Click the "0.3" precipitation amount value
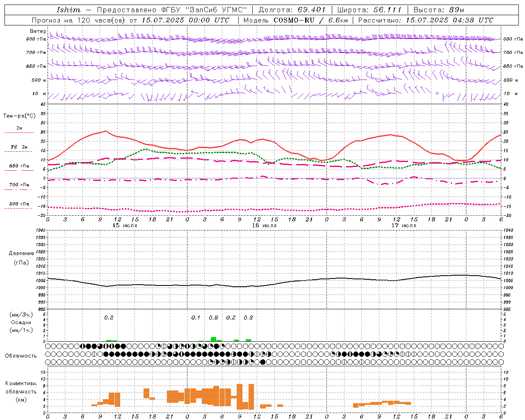The height and width of the screenshot is (420, 525). point(248,318)
